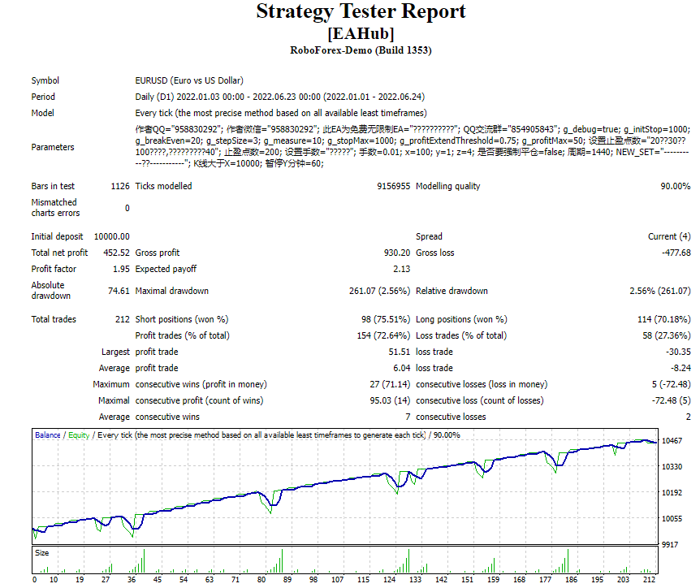This screenshot has width=700, height=588.
Task: Click Absolute drawdown value 74.61
Action: [119, 291]
